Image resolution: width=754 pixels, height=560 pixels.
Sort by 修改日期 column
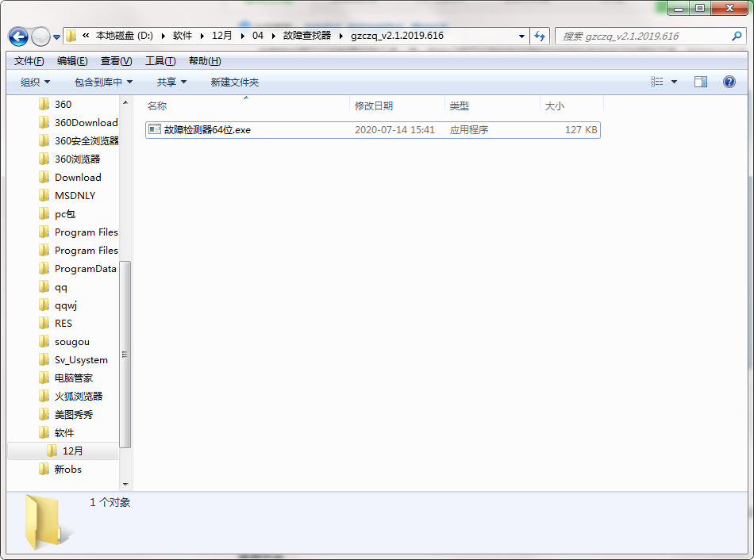tap(374, 105)
